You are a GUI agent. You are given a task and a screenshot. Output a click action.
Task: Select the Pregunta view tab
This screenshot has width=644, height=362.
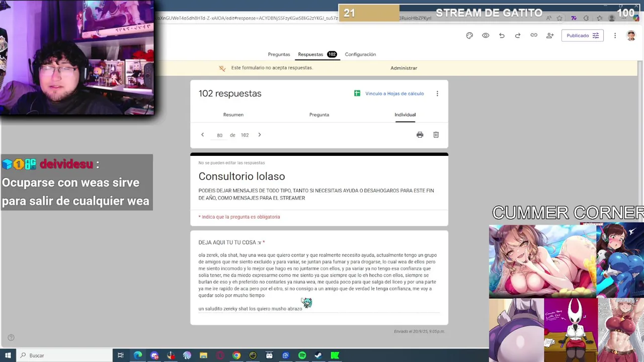[x=319, y=115]
